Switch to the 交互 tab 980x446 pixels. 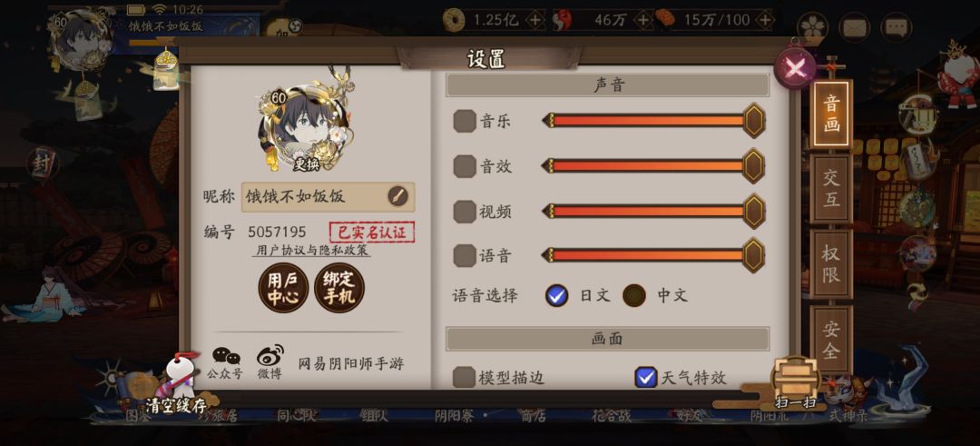[x=831, y=190]
